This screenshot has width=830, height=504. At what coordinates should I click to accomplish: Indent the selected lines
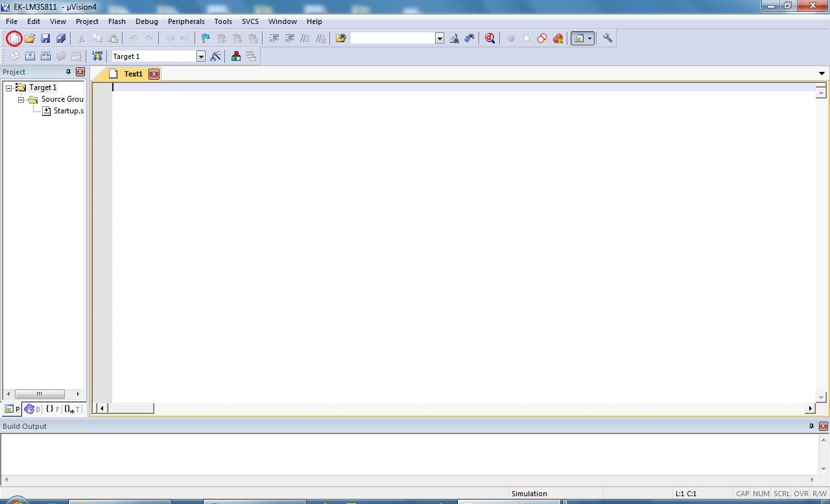pyautogui.click(x=274, y=38)
